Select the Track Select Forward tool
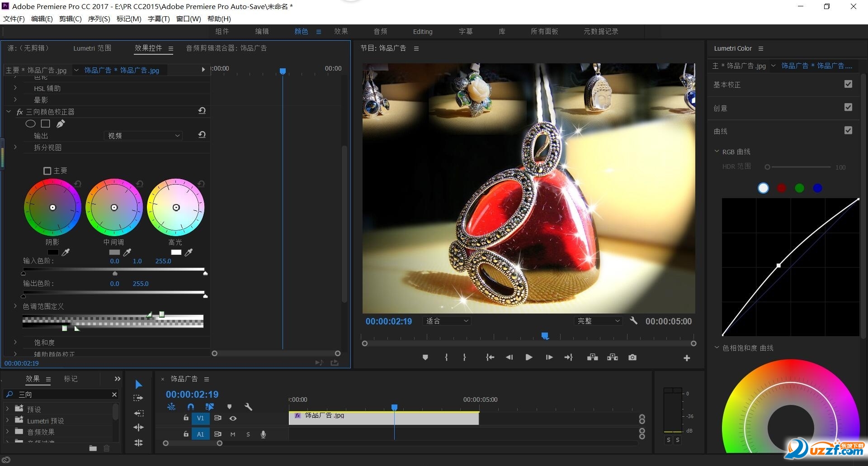This screenshot has width=868, height=466. tap(138, 398)
